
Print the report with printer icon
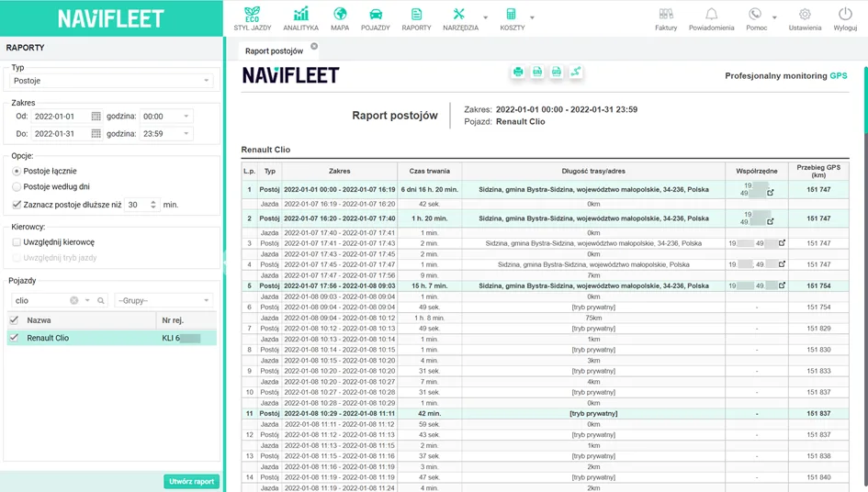click(x=518, y=72)
